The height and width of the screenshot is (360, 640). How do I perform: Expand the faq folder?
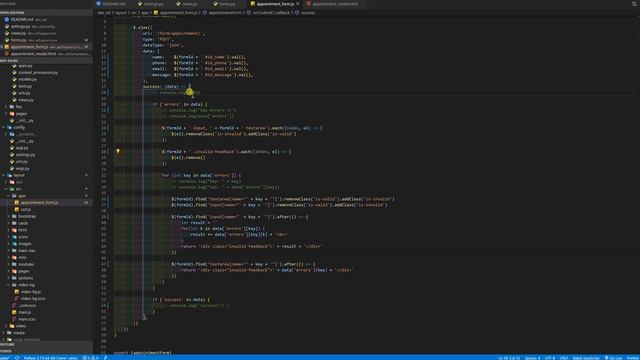click(19, 107)
